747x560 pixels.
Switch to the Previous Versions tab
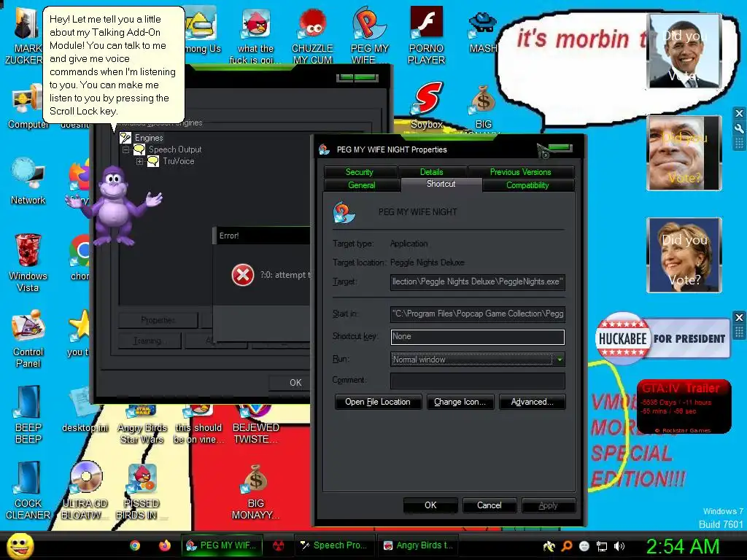pos(521,172)
